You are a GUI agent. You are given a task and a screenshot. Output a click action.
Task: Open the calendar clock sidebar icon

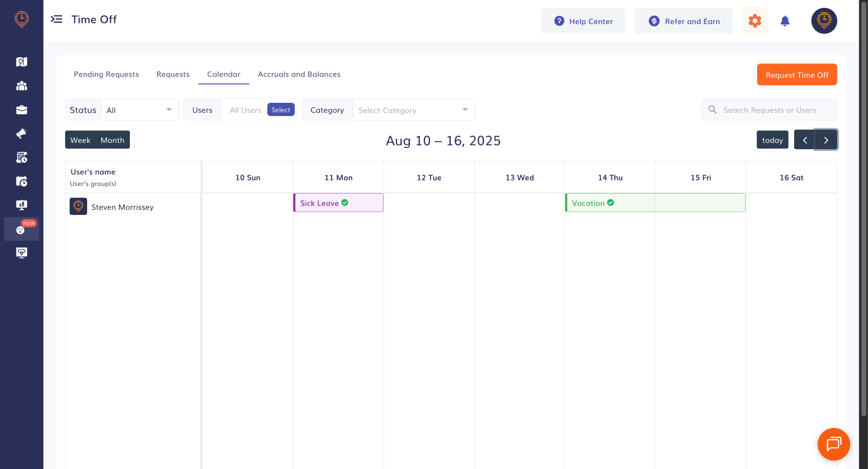[21, 181]
